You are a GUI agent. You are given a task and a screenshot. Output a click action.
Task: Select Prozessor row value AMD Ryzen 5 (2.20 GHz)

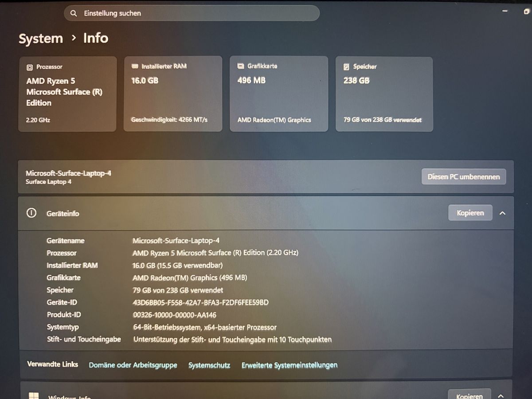coord(215,253)
